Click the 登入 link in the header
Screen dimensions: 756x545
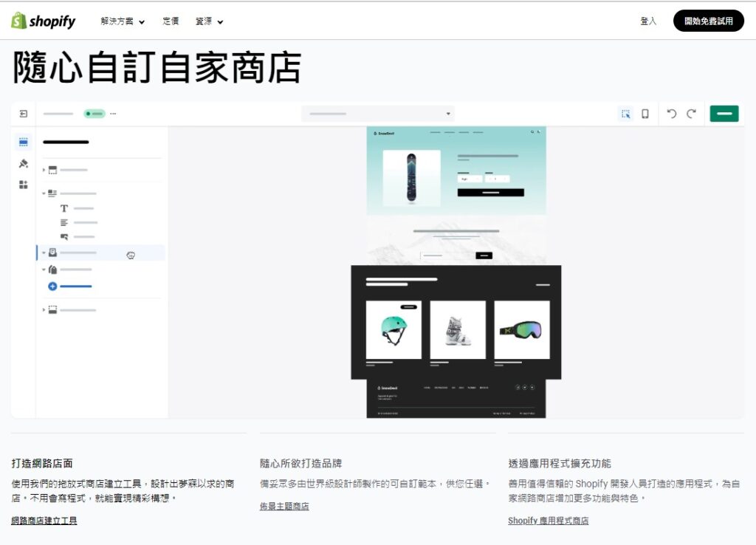648,21
